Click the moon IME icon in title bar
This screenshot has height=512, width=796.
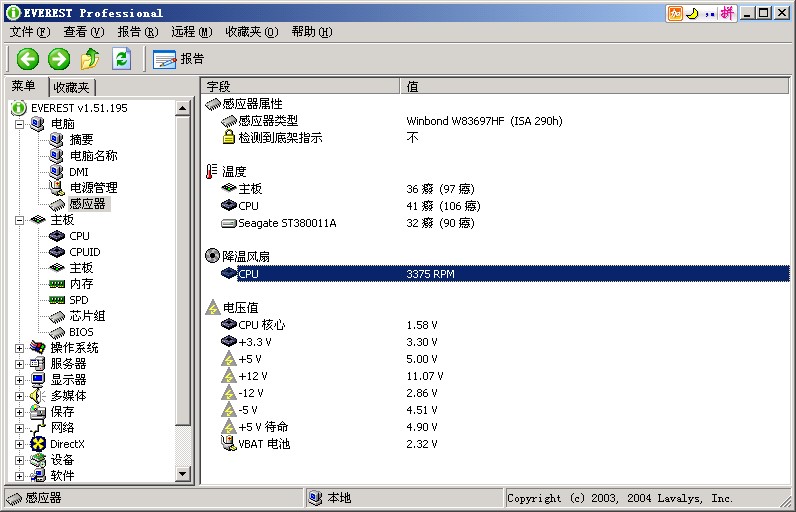pyautogui.click(x=692, y=13)
